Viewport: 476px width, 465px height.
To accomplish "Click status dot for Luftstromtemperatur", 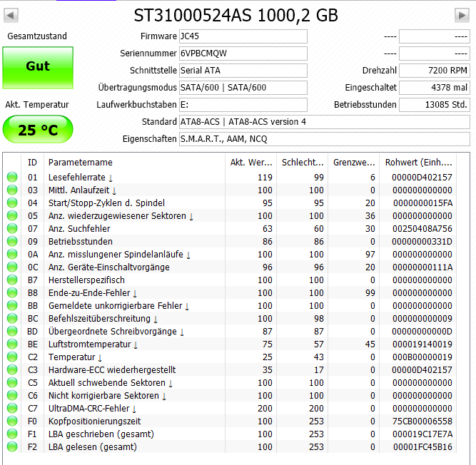I will (x=12, y=344).
